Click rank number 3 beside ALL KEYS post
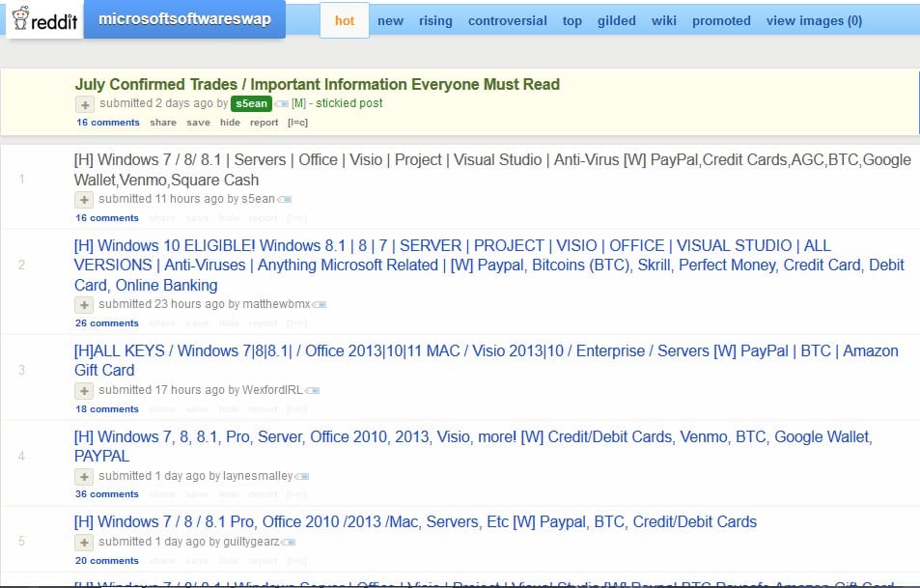The image size is (920, 588). point(21,370)
